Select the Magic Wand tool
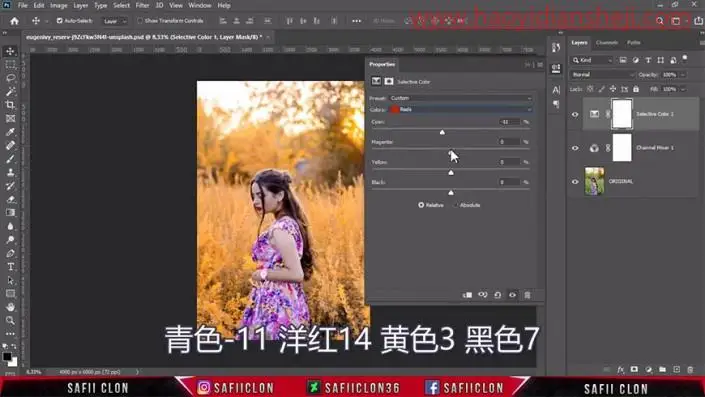Screen dimensions: 705x397 [10, 92]
